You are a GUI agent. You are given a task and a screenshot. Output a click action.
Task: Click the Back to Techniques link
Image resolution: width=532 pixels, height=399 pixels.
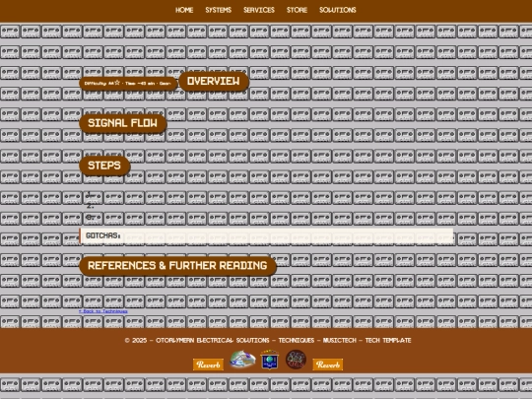[103, 311]
